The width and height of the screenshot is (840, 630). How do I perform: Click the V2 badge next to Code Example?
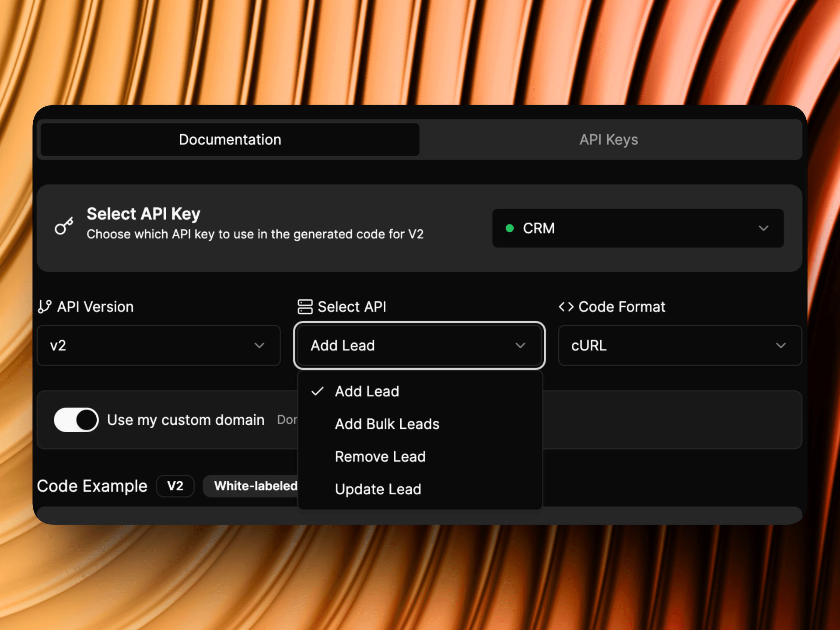175,486
